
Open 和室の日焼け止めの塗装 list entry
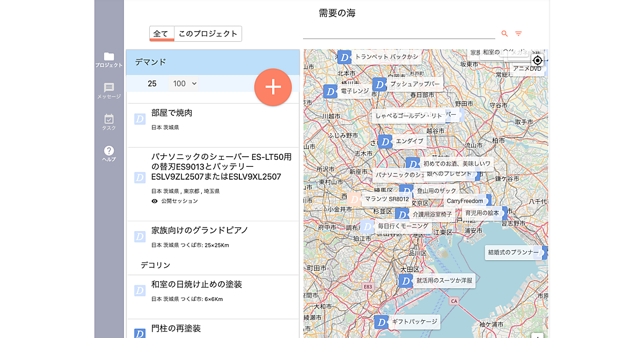[196, 284]
